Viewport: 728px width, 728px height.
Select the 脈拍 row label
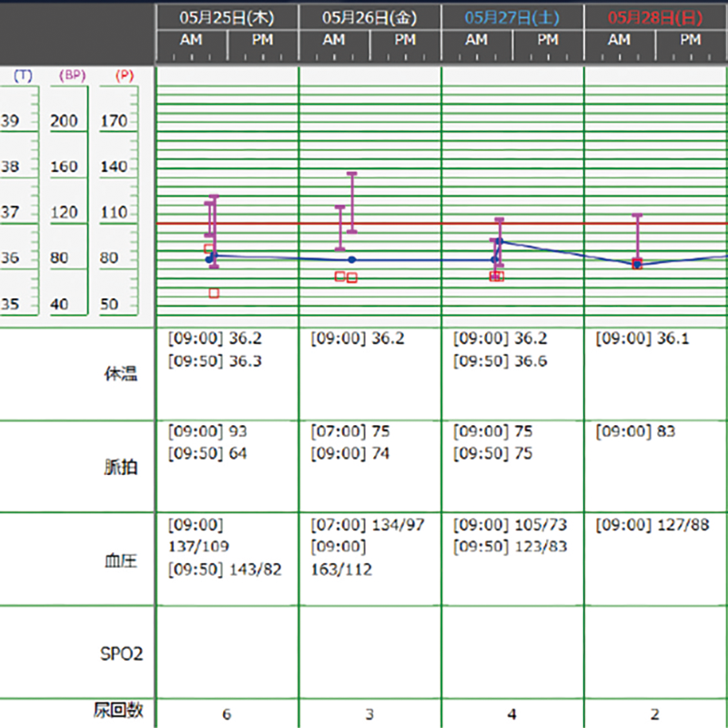click(x=120, y=469)
